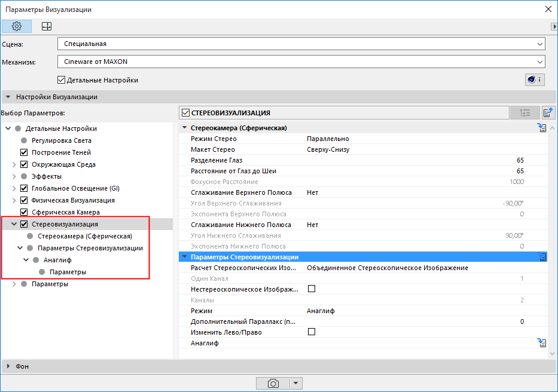Click the camera render button

point(273,384)
